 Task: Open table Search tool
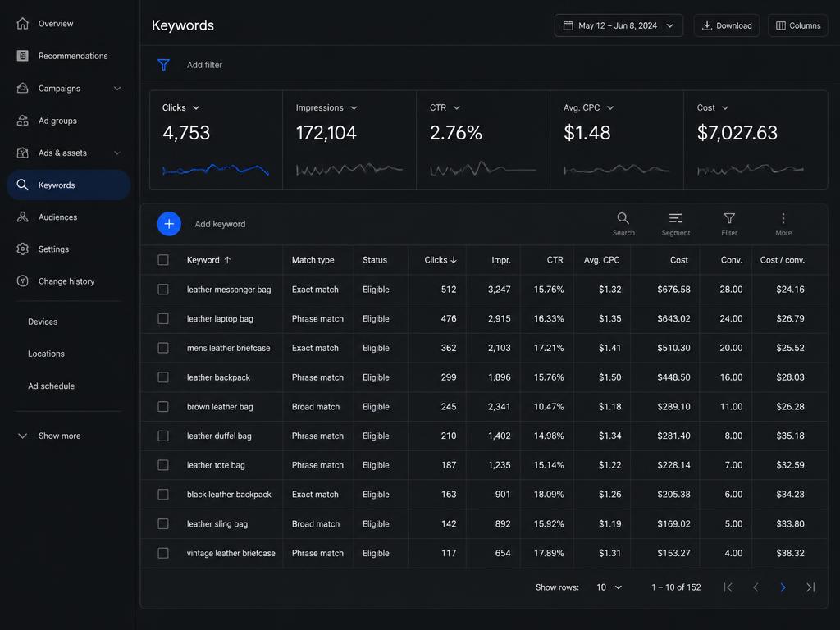pyautogui.click(x=623, y=224)
